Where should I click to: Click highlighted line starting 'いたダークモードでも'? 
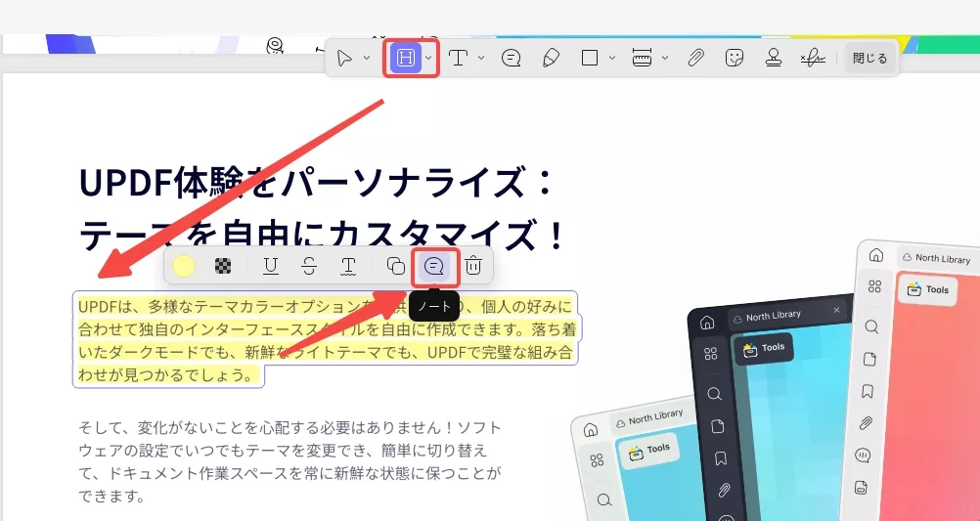(325, 352)
